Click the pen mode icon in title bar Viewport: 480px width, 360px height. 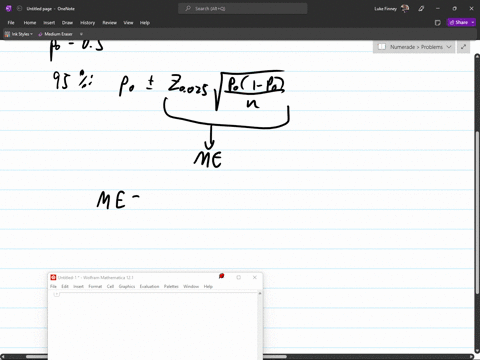tap(421, 9)
